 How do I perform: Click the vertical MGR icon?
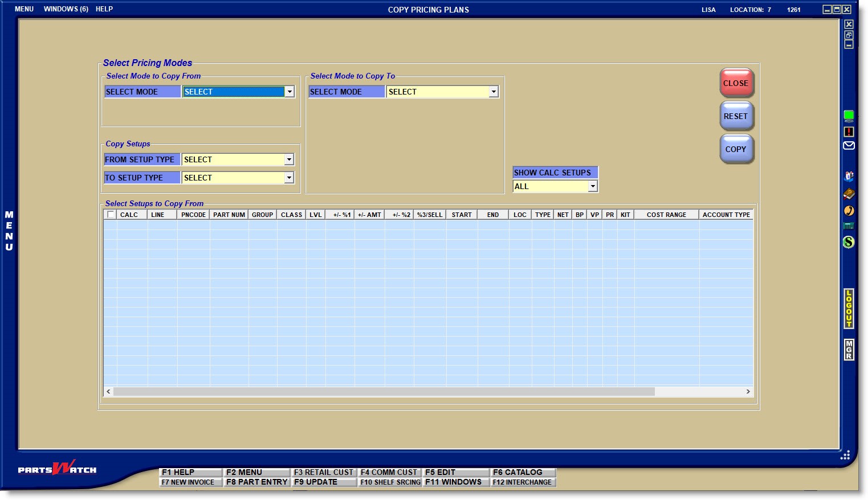[849, 350]
